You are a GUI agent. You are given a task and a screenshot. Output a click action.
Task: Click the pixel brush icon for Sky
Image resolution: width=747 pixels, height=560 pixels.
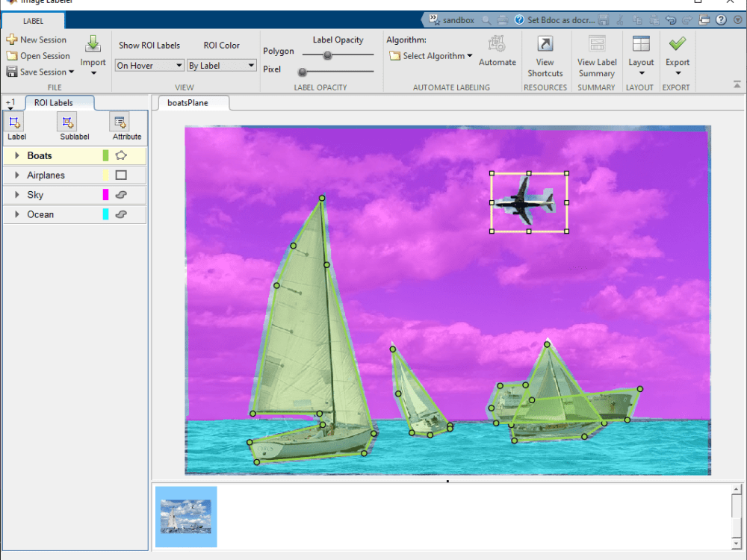[x=121, y=194]
